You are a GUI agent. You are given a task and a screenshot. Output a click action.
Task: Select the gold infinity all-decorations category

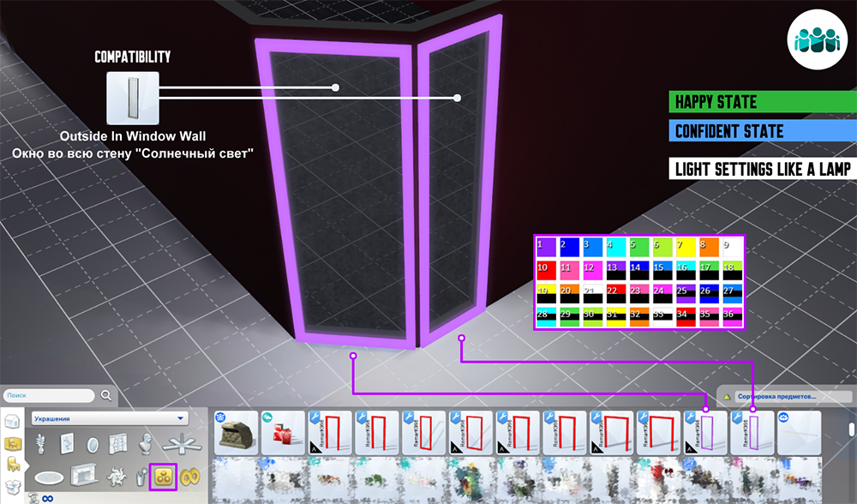pos(189,477)
